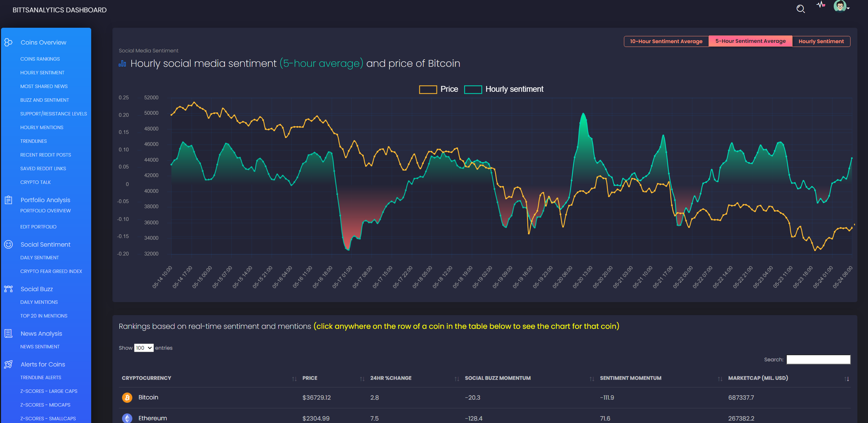Open Recent Reddit Posts link
The width and height of the screenshot is (868, 423).
click(x=46, y=155)
